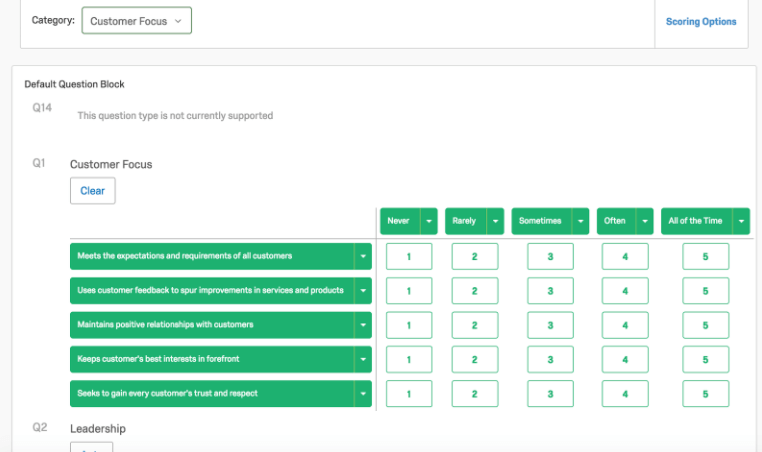This screenshot has width=762, height=452.
Task: Expand arrow beside 'Keeps customer's best interests' statement
Action: 362,359
